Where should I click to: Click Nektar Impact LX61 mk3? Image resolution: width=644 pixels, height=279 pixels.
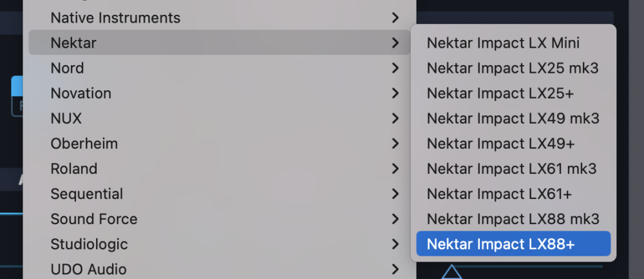click(x=511, y=169)
